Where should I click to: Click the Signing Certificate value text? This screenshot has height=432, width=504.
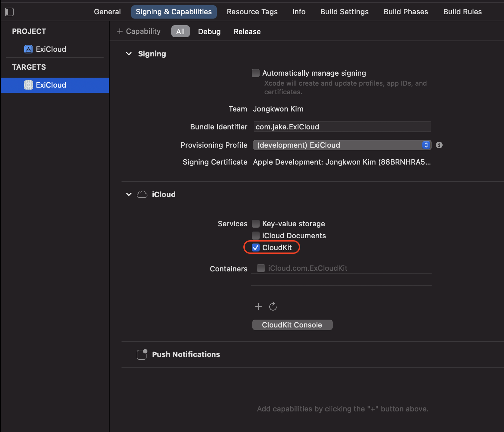point(342,162)
